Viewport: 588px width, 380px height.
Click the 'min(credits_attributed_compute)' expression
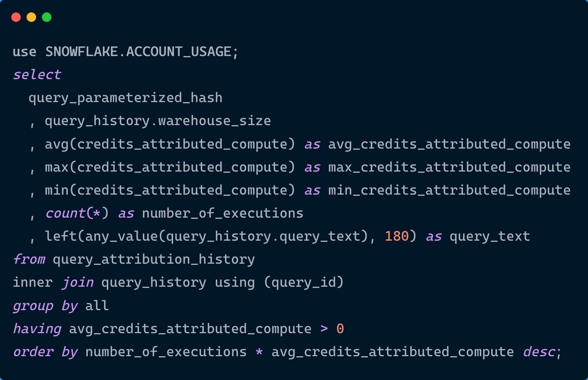tap(170, 190)
